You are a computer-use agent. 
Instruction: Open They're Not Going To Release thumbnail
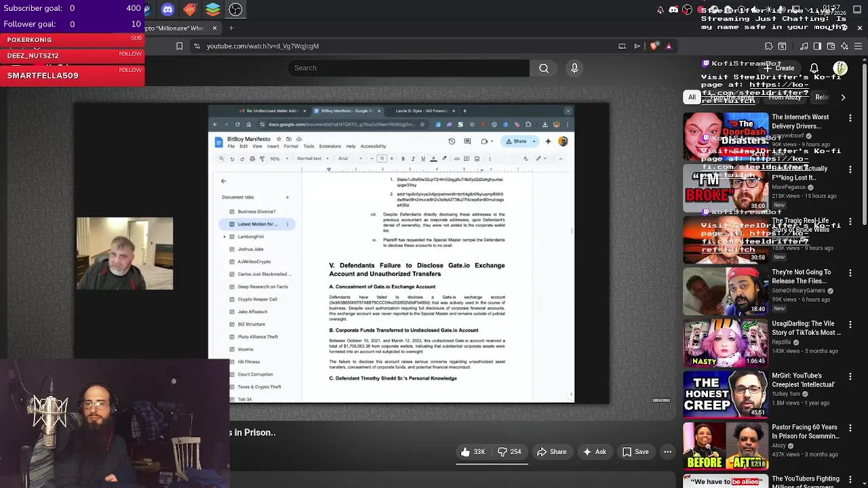coord(726,291)
